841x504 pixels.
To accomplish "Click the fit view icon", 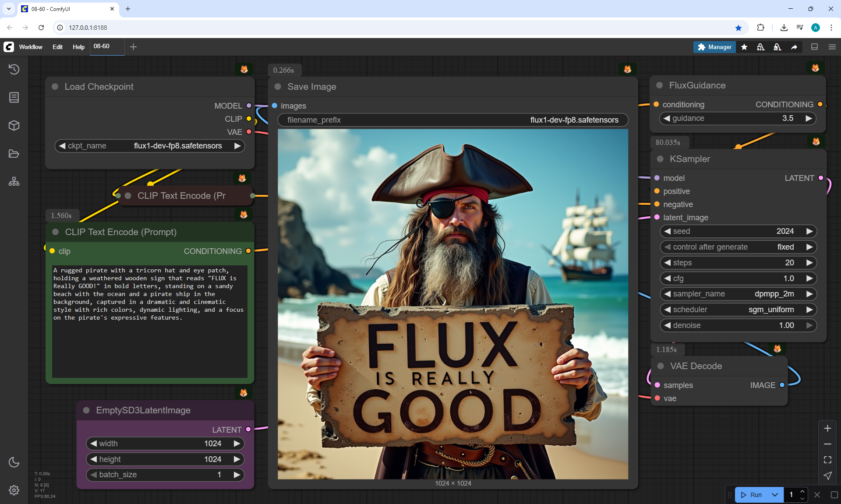I will [x=827, y=460].
